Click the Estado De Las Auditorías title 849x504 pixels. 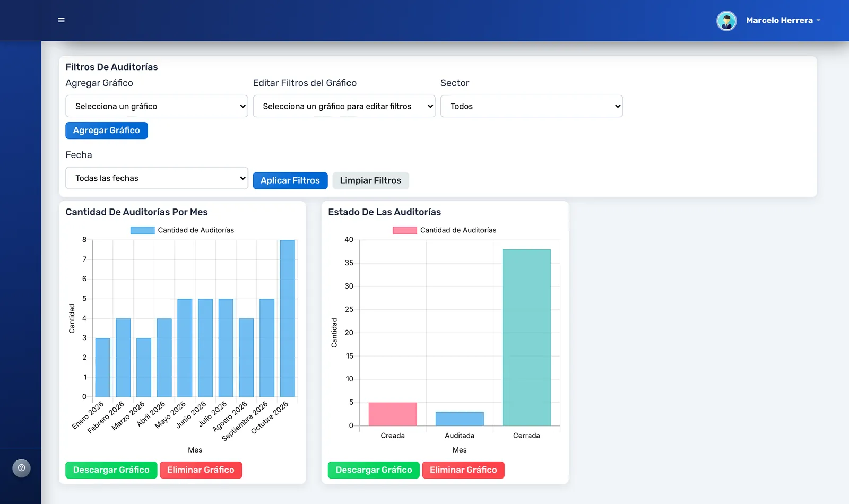[384, 212]
